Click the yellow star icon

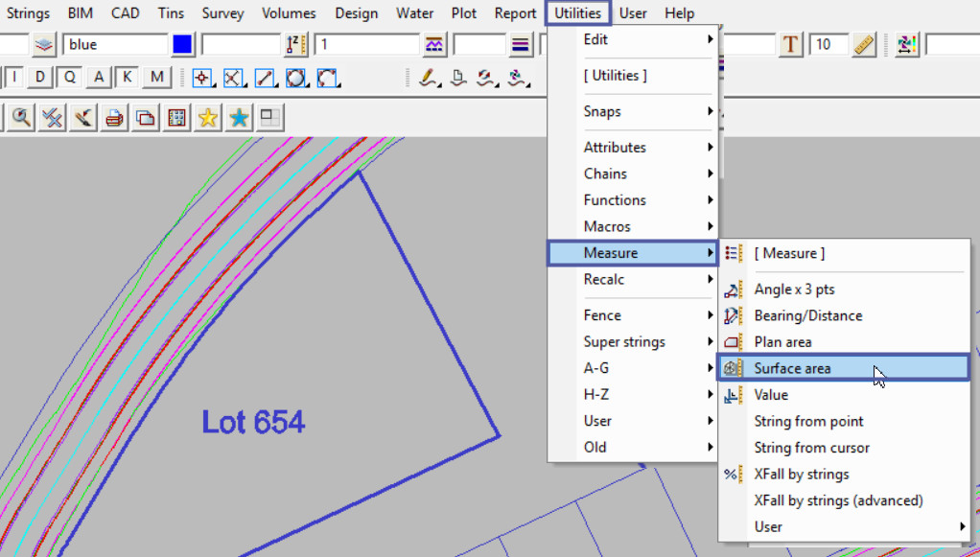(207, 118)
